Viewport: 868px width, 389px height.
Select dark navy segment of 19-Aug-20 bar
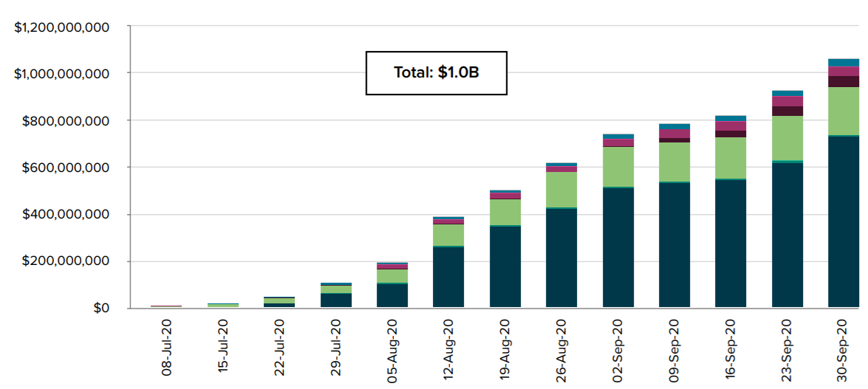[505, 266]
